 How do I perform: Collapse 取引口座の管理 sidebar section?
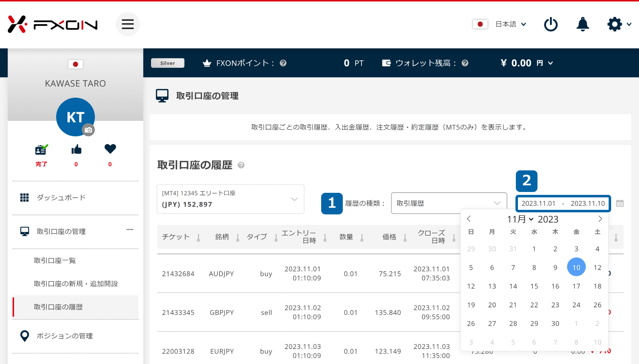(x=130, y=229)
